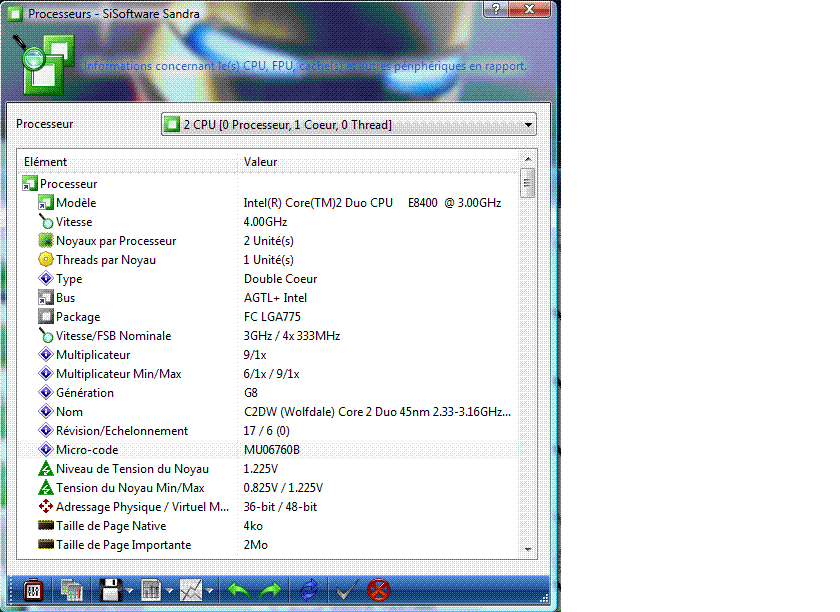840x612 pixels.
Task: Click the magnifier icon beside Vitesse
Action: pyautogui.click(x=46, y=222)
